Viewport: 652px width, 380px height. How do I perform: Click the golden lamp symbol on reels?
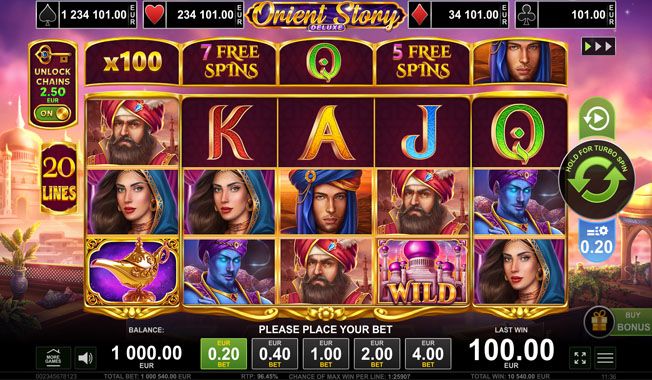[x=133, y=271]
